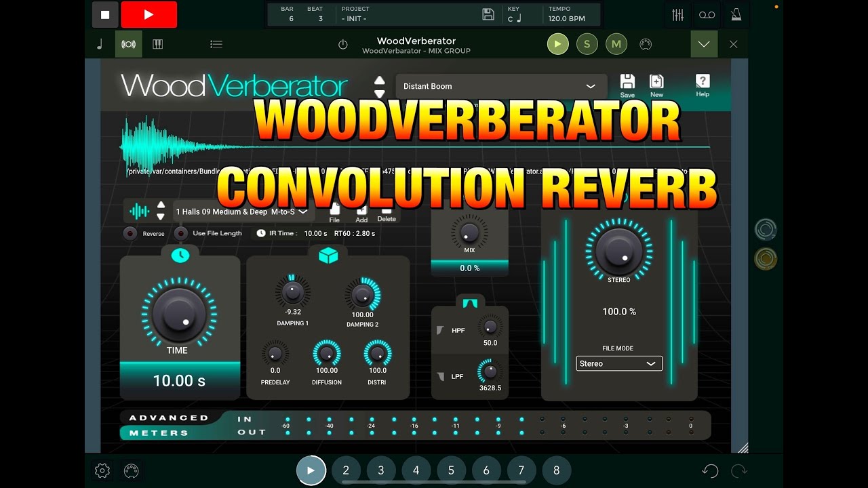Viewport: 868px width, 488px height.
Task: Click the clock tab icon above TIME
Action: point(180,255)
